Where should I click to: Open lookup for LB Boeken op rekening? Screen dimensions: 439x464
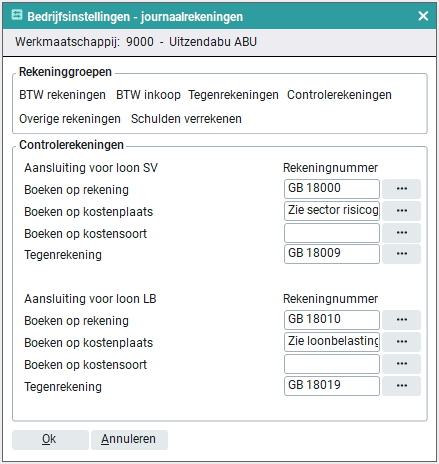(401, 320)
